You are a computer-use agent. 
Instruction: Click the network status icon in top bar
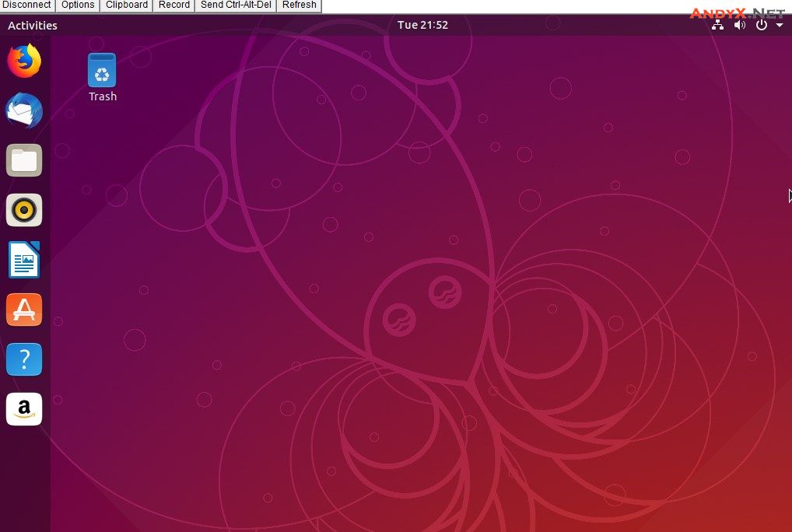tap(718, 25)
